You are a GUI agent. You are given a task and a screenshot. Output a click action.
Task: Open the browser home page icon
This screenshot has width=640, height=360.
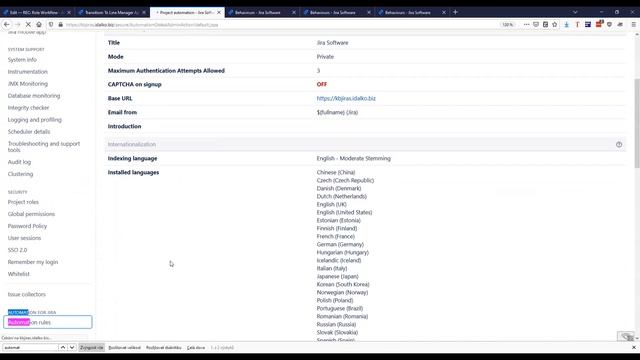pos(39,24)
